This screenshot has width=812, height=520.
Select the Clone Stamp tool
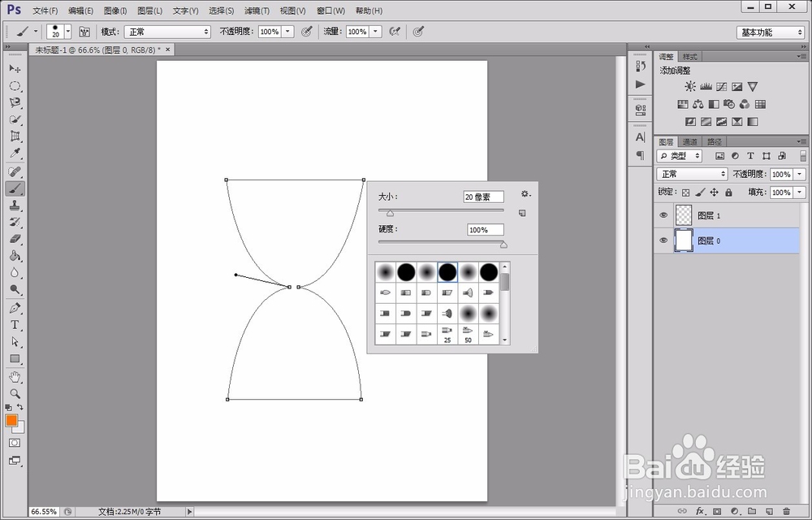[x=15, y=206]
